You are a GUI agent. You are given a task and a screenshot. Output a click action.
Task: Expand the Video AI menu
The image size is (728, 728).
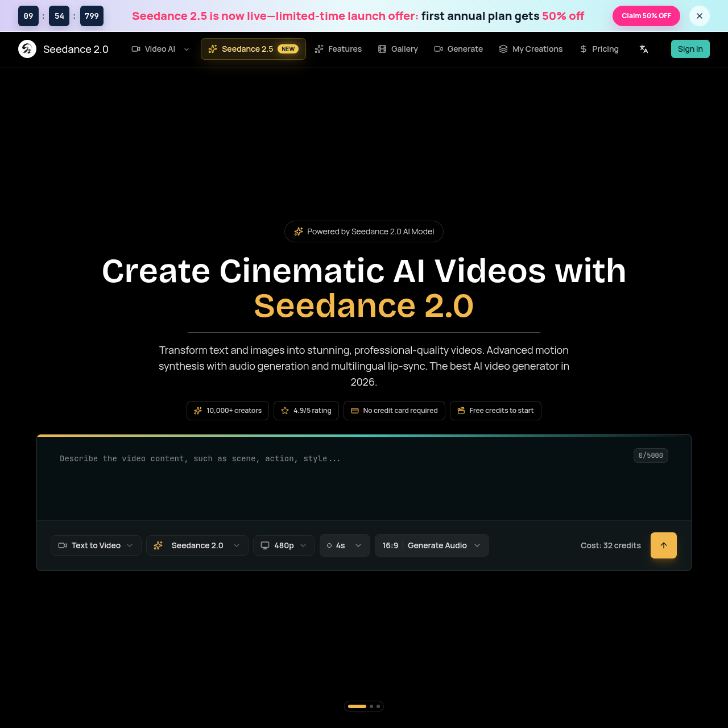coord(160,49)
